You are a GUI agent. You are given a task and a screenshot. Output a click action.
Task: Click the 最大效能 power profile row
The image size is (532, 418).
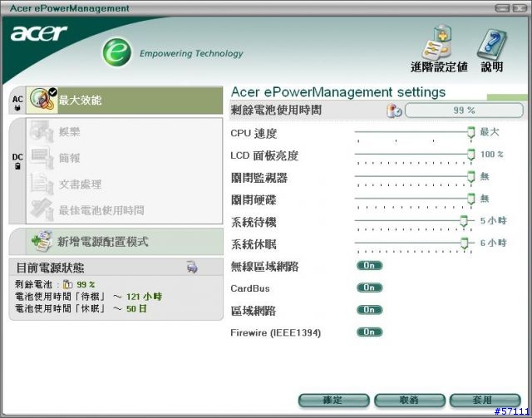click(x=124, y=100)
